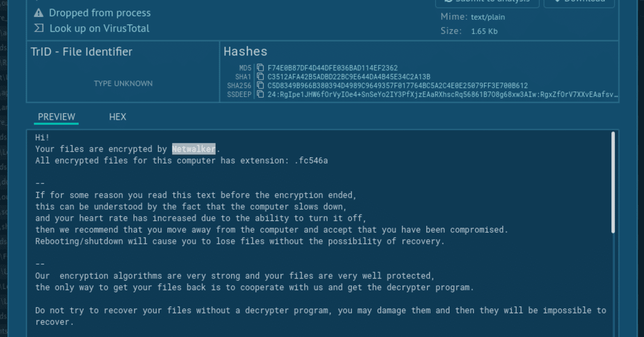Select the PREVIEW tab

point(56,117)
